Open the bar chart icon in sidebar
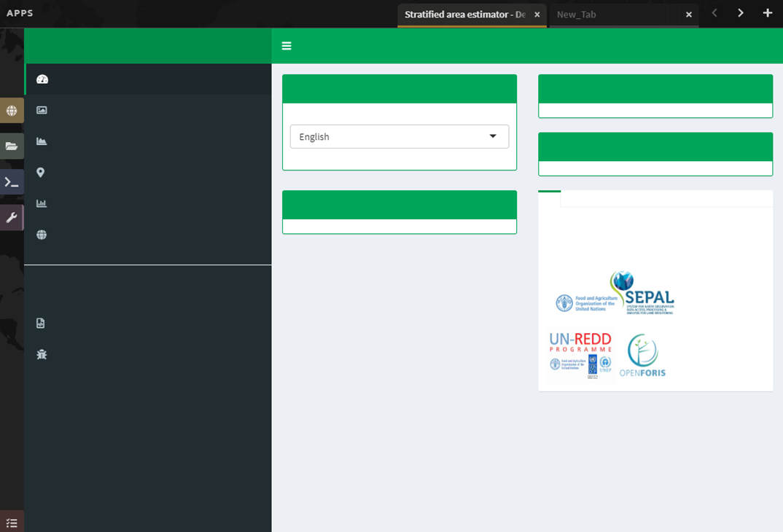This screenshot has width=783, height=532. 42,204
